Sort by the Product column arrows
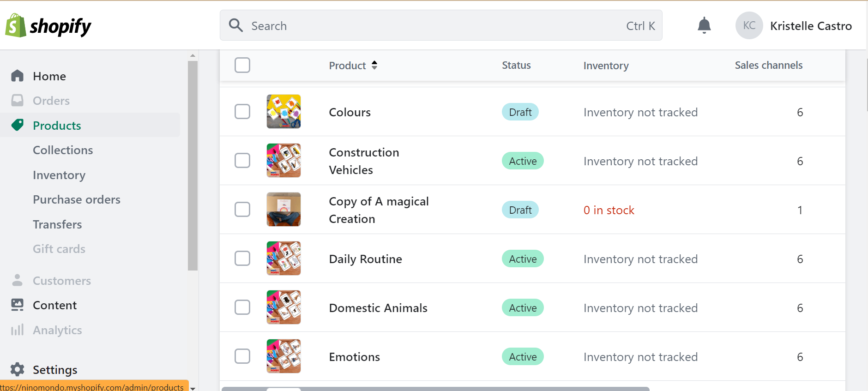The width and height of the screenshot is (868, 391). pyautogui.click(x=374, y=65)
